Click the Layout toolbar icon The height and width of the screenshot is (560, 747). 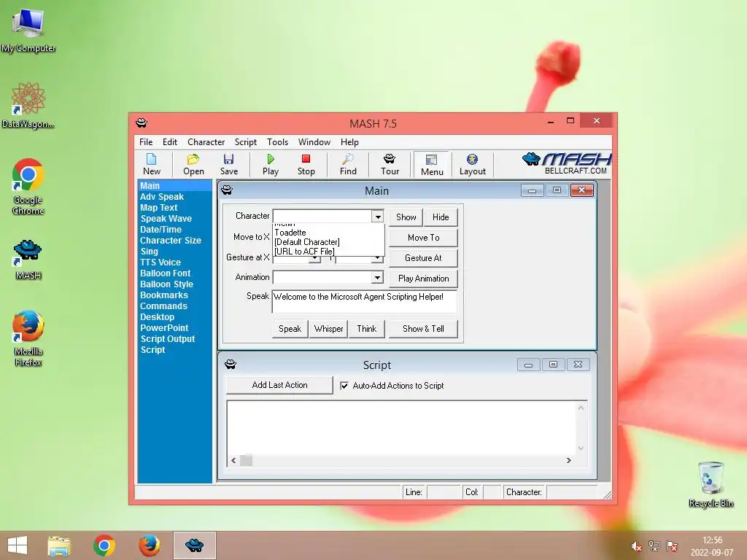click(472, 164)
